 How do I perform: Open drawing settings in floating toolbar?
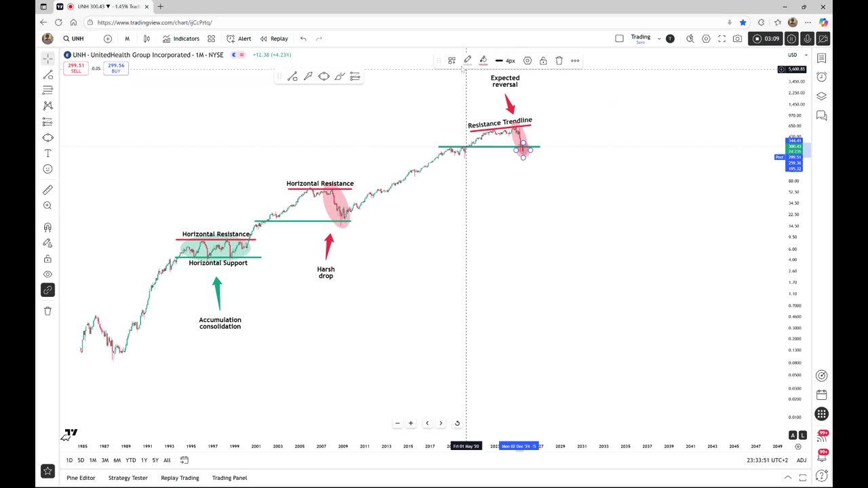click(528, 61)
